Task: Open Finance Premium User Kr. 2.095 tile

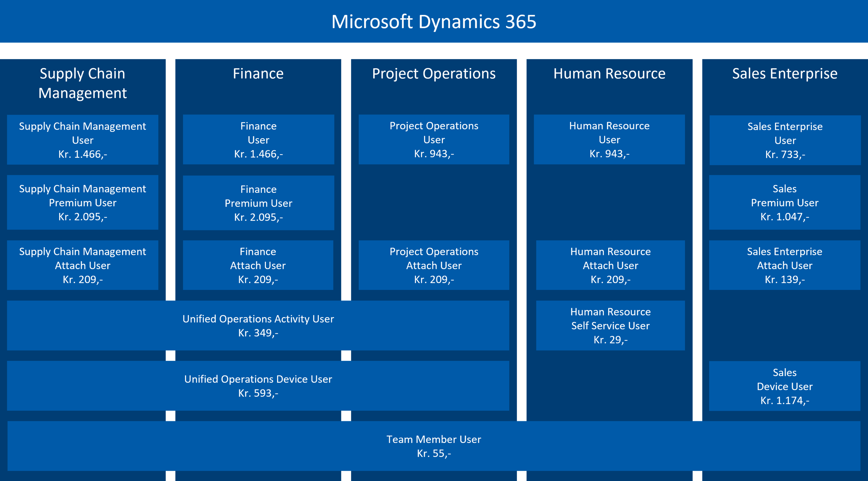Action: tap(258, 203)
